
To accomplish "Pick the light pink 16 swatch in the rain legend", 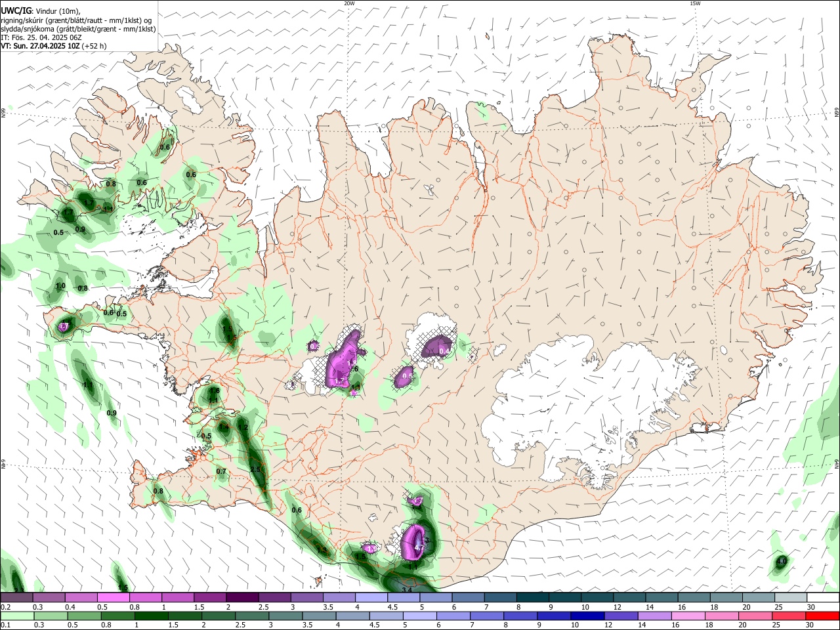I will (x=688, y=616).
